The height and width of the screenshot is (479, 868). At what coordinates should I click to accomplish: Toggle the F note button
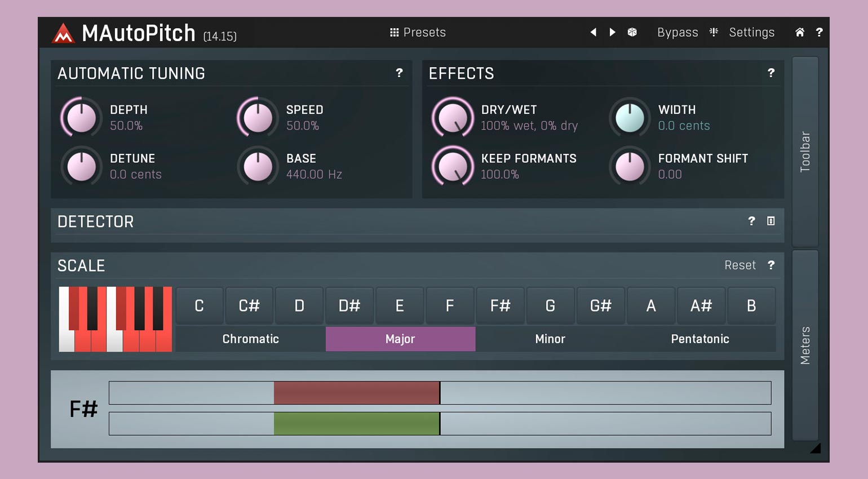pyautogui.click(x=450, y=305)
